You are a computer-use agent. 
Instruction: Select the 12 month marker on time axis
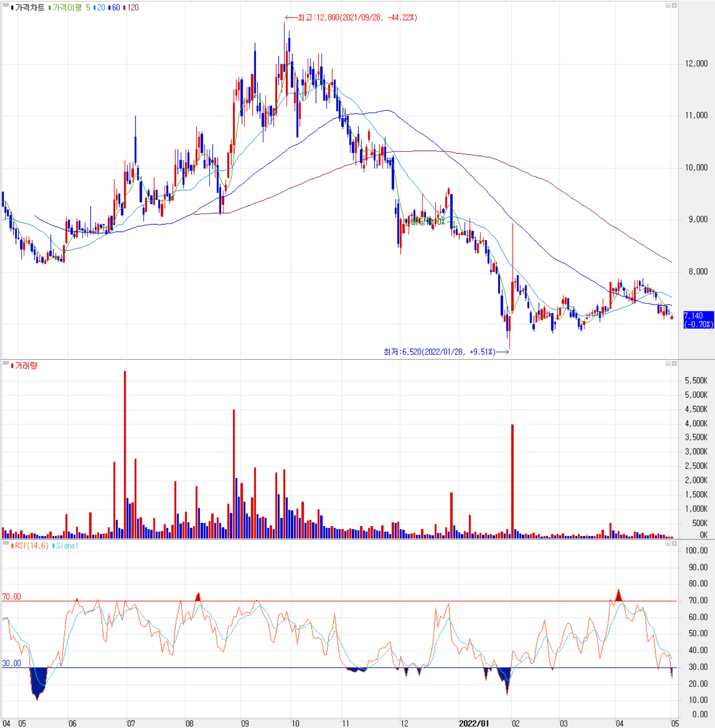click(x=404, y=723)
